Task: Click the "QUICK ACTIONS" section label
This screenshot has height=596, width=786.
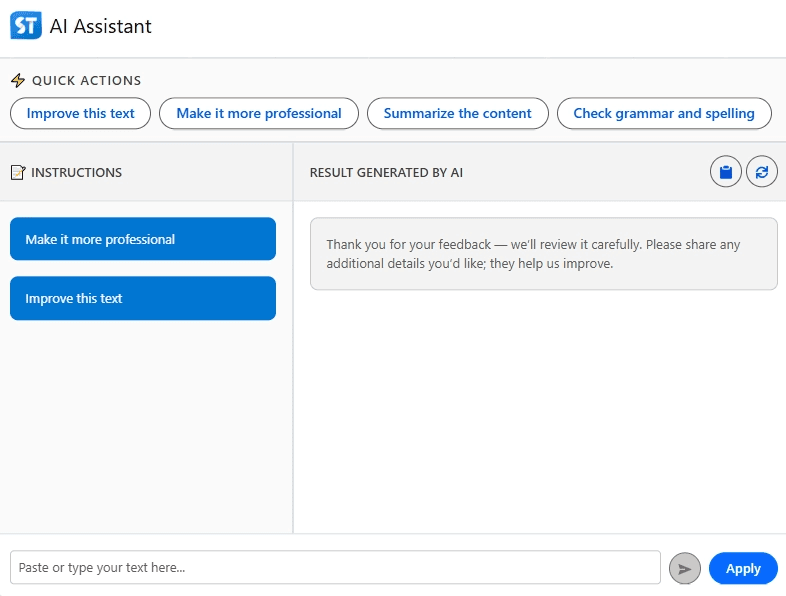Action: click(87, 81)
